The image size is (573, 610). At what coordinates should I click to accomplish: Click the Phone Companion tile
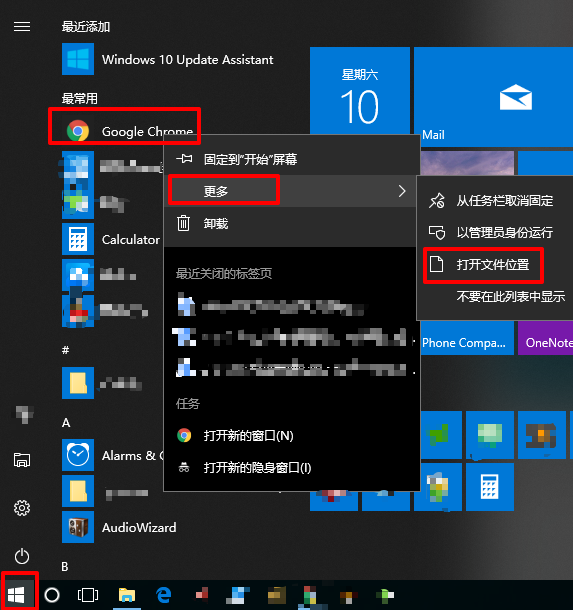pos(467,338)
